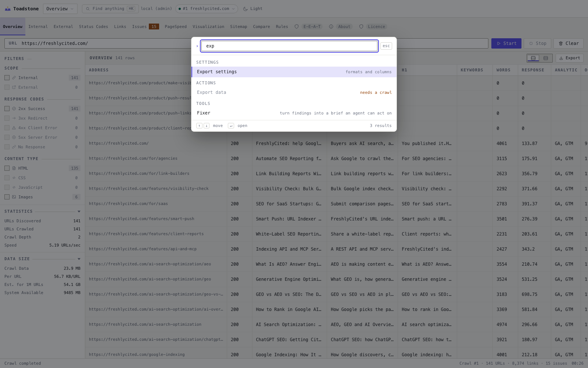This screenshot has height=368, width=588.
Task: Check the 2xx Success checkbox
Action: point(7,109)
